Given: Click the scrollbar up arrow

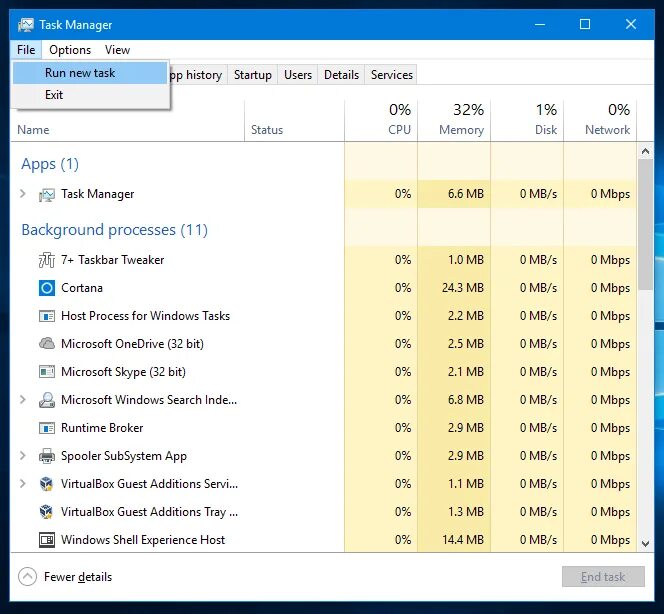Looking at the screenshot, I should [x=645, y=151].
